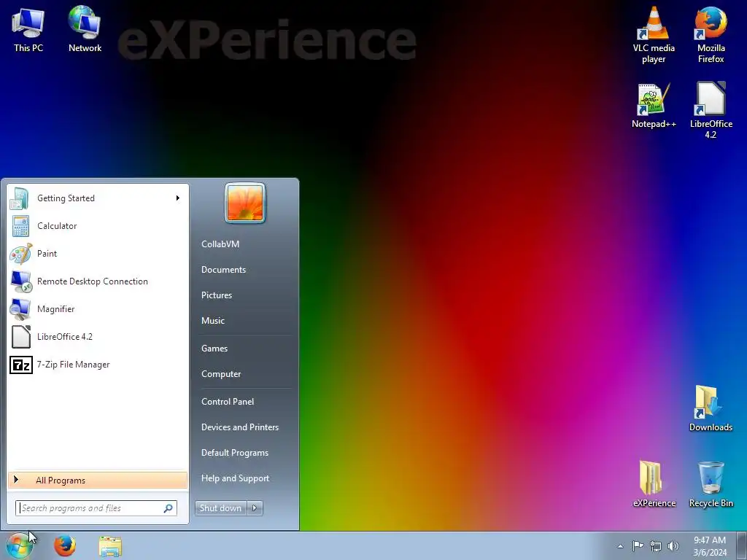Click the taskbar clock showing 9:47 AM
This screenshot has width=747, height=560.
pos(710,546)
